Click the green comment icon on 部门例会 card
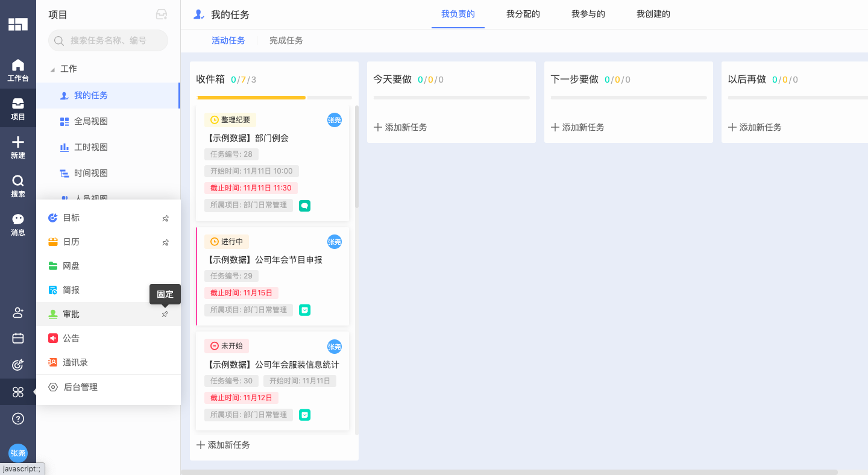Viewport: 868px width, 475px height. pyautogui.click(x=304, y=206)
